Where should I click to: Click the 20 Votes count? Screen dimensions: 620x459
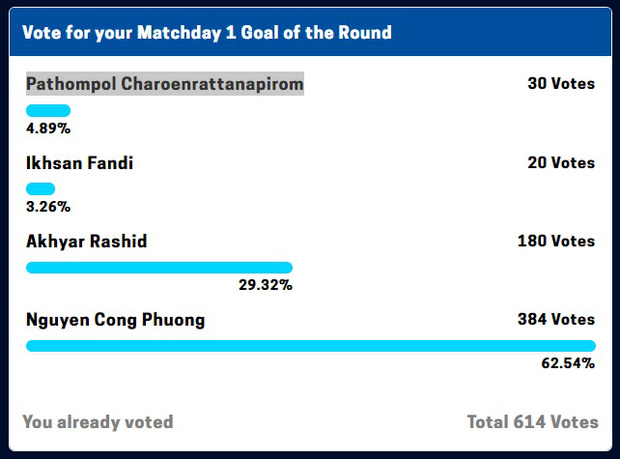tap(560, 163)
